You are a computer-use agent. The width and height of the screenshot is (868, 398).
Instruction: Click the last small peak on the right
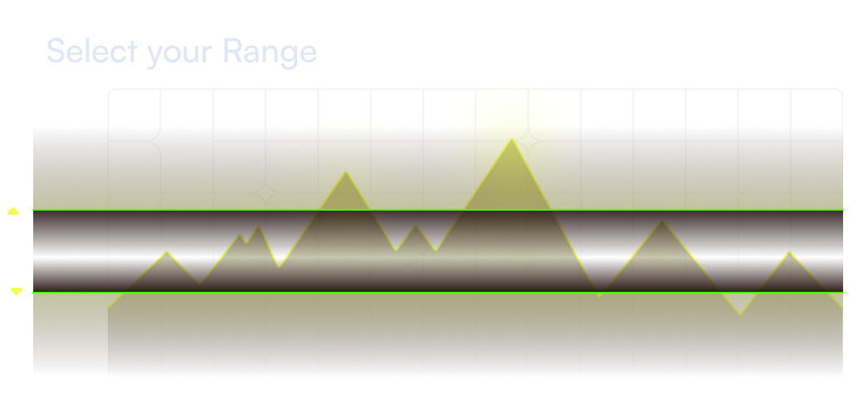(x=789, y=252)
